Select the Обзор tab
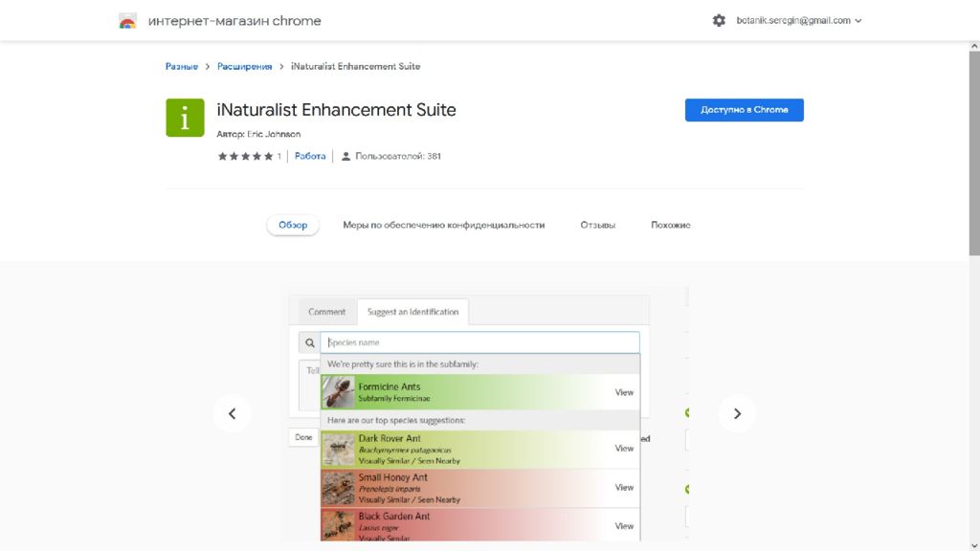Screen dimensions: 980x551 (x=293, y=225)
